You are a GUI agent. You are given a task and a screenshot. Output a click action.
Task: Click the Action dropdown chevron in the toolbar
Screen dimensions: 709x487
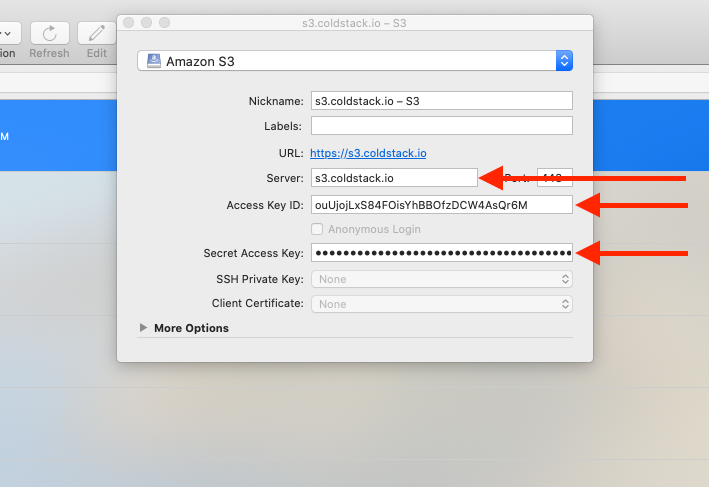point(6,33)
